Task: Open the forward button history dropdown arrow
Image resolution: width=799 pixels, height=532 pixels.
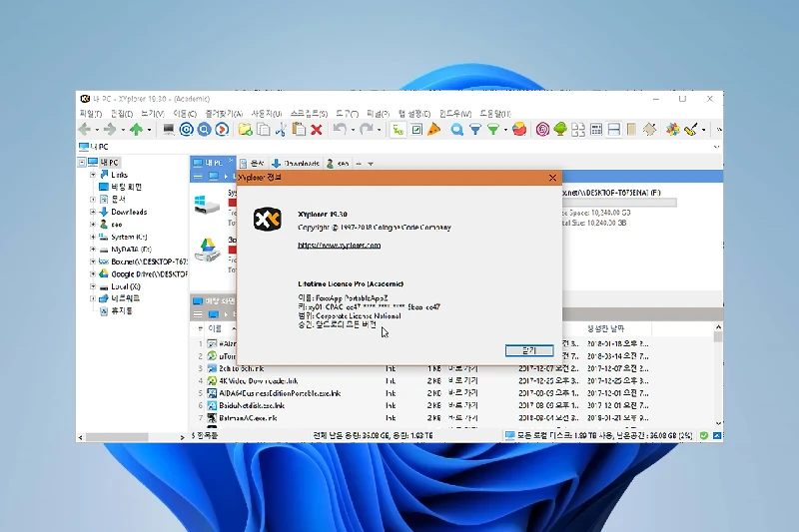Action: 123,130
